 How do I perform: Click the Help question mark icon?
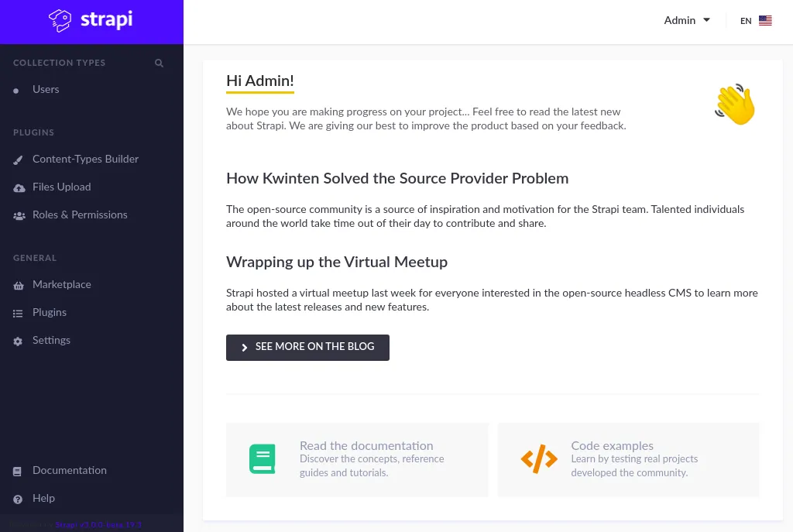click(x=19, y=498)
